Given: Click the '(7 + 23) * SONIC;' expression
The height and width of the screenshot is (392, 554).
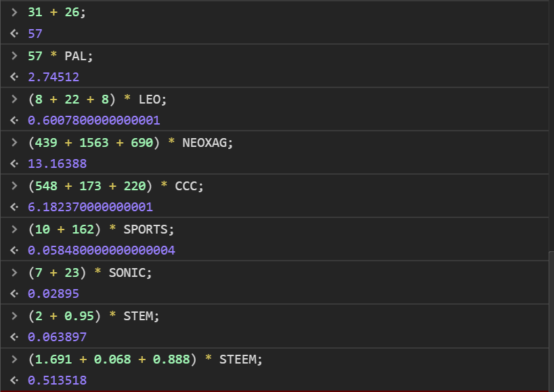Looking at the screenshot, I should point(90,273).
